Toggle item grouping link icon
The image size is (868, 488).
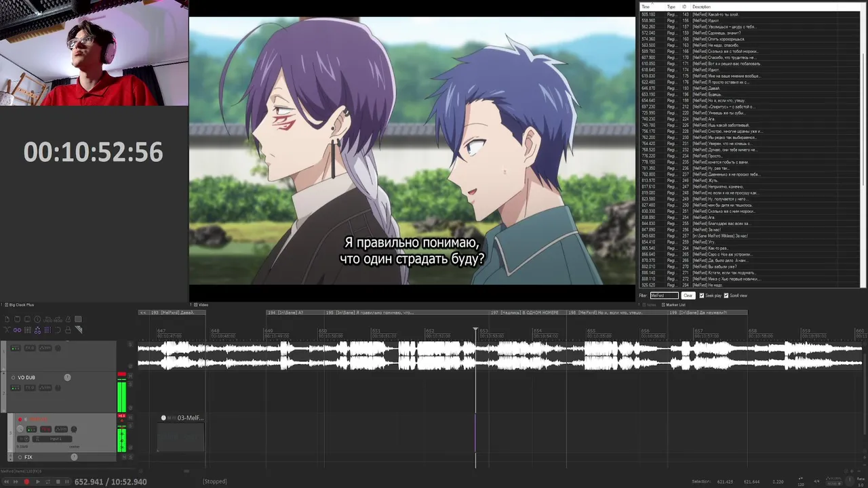[x=17, y=329]
